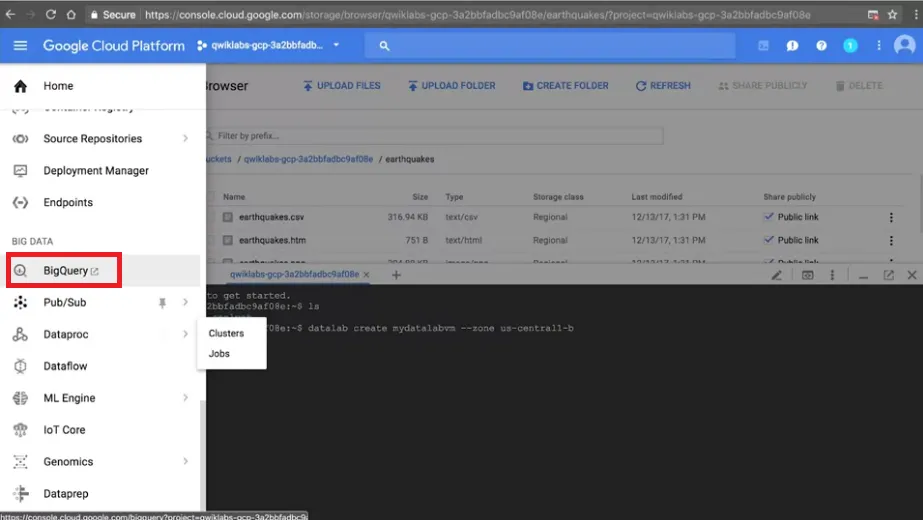This screenshot has width=923, height=520.
Task: Open Cloud Shell three-dot settings menu
Action: [x=832, y=275]
